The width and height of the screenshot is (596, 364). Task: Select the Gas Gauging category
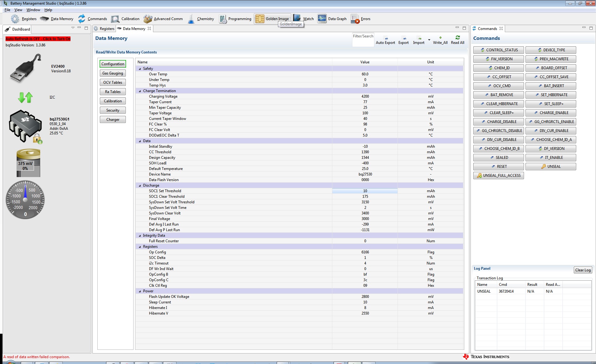click(113, 73)
